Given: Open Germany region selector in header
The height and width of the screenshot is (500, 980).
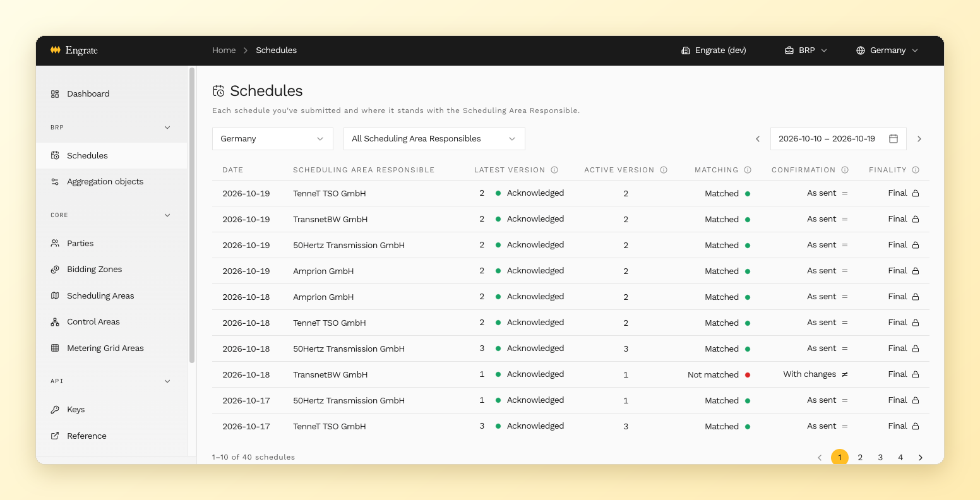Looking at the screenshot, I should (887, 51).
